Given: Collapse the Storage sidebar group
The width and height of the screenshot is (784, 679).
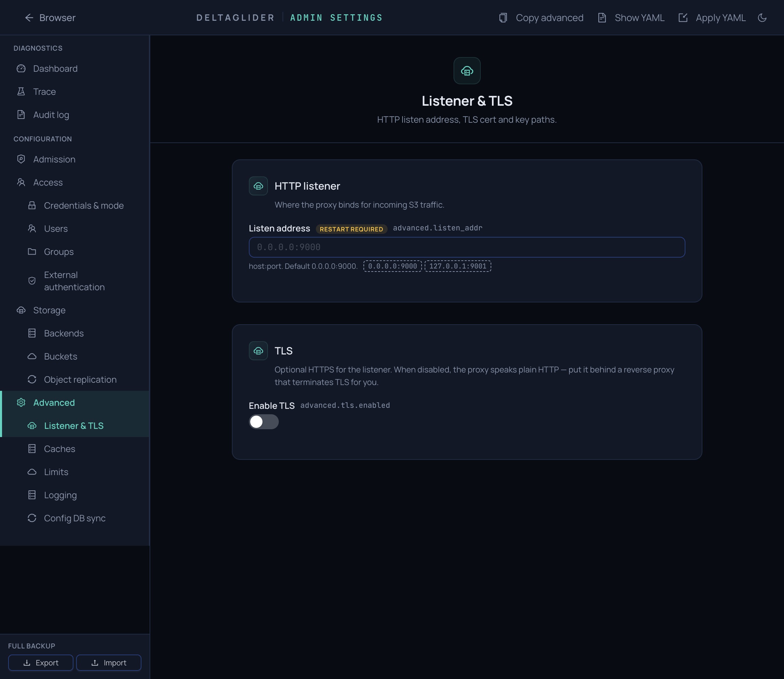Looking at the screenshot, I should (x=49, y=310).
